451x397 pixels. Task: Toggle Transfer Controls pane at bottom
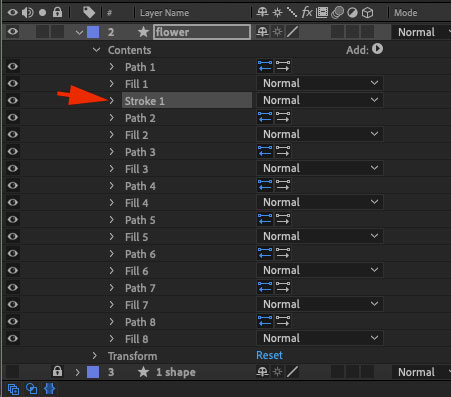pyautogui.click(x=31, y=389)
